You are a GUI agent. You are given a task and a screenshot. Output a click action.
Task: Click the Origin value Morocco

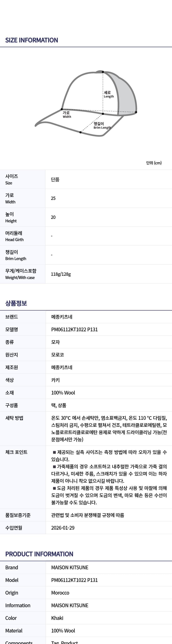60,593
